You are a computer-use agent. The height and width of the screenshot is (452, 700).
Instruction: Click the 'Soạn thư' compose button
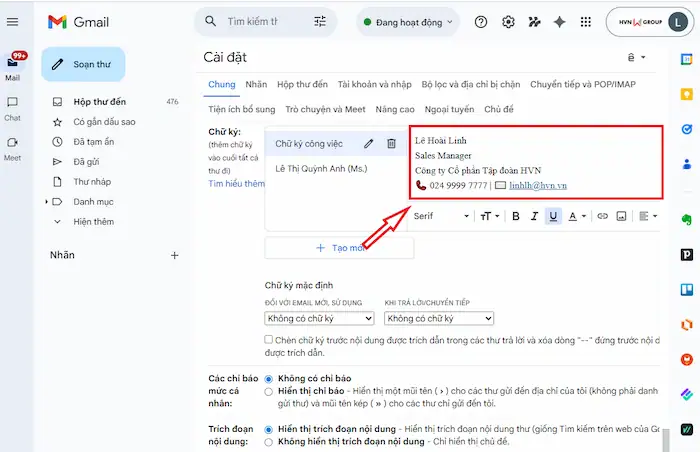click(84, 64)
